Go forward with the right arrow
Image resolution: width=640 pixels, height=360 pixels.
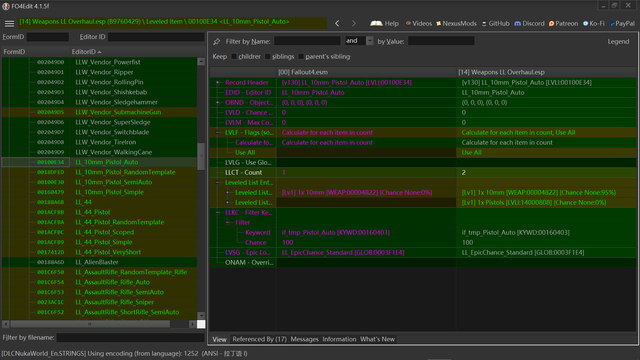coord(353,24)
